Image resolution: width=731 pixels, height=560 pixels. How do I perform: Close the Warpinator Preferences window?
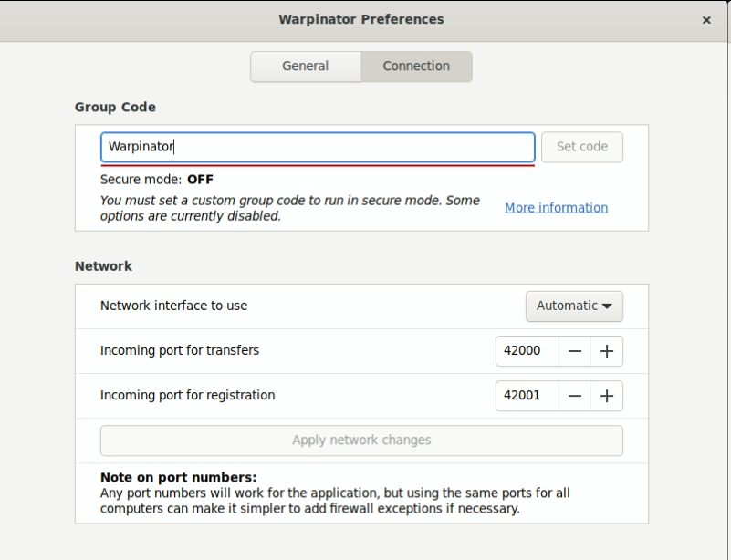[x=706, y=19]
